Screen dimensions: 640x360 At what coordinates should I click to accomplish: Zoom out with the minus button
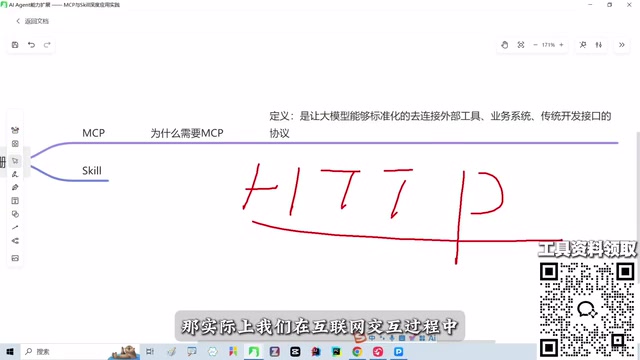coord(535,45)
